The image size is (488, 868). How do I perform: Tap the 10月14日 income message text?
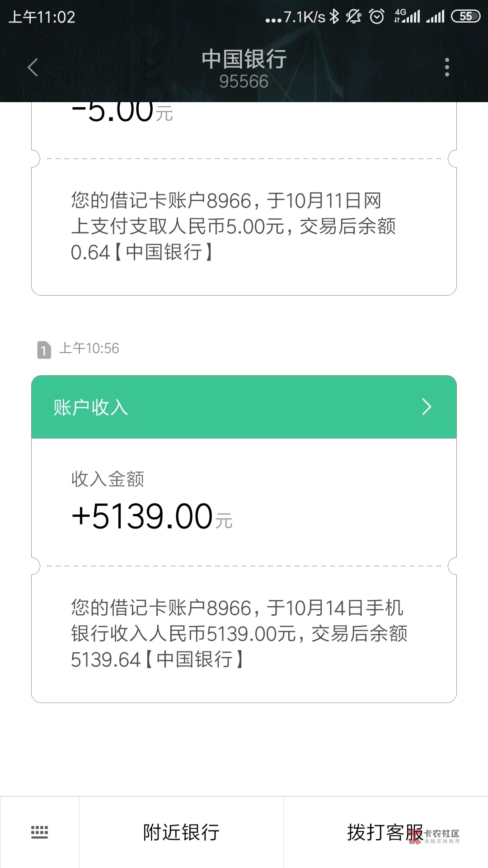[239, 633]
